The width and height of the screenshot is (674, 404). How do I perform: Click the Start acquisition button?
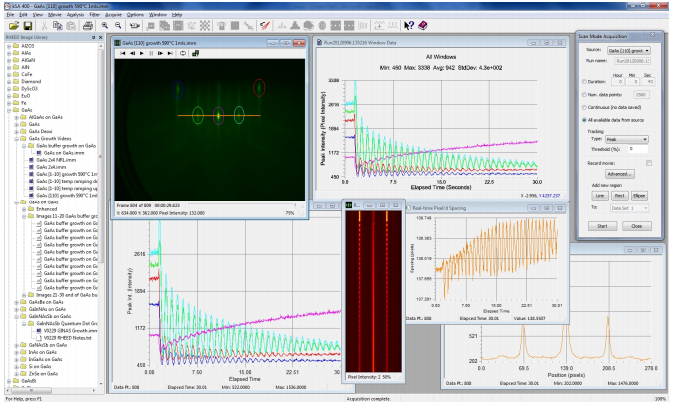(x=602, y=226)
